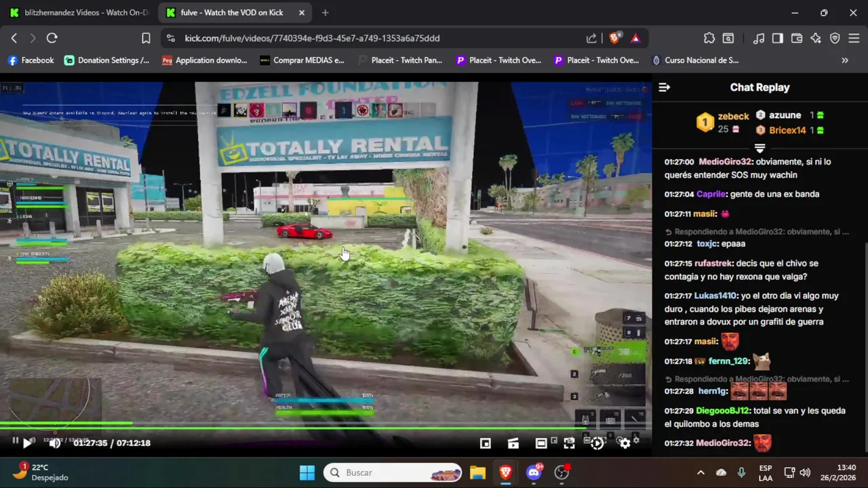868x488 pixels.
Task: Click username fernn_129 in chat
Action: coord(728,362)
